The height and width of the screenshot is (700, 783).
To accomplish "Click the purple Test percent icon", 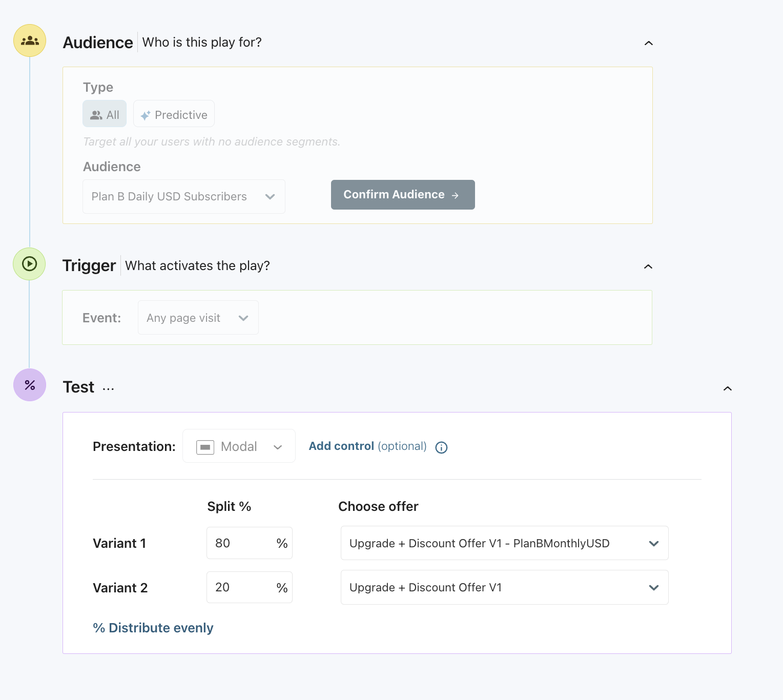I will coord(30,385).
